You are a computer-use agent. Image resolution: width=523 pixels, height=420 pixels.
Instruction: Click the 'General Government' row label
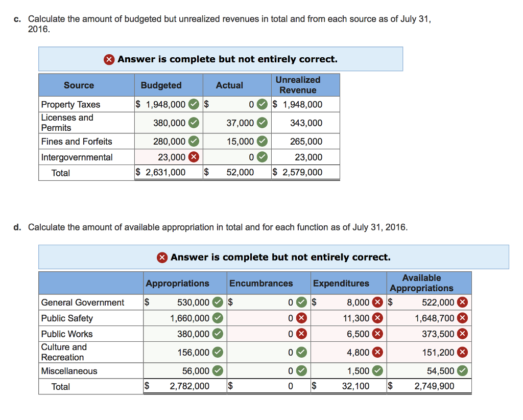pyautogui.click(x=82, y=302)
